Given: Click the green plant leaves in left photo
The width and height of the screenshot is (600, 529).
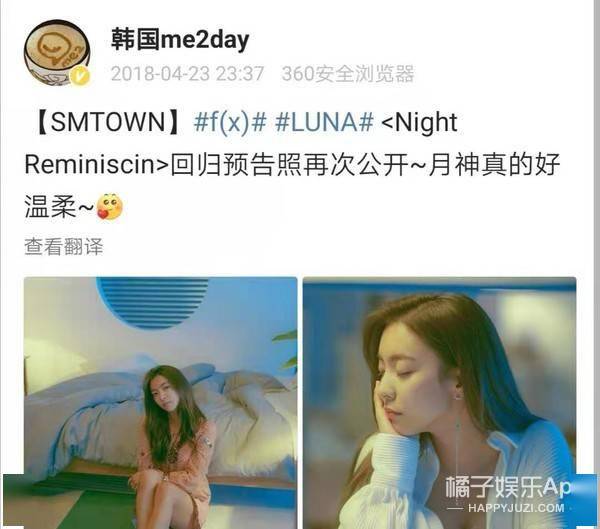Looking at the screenshot, I should pos(286,350).
